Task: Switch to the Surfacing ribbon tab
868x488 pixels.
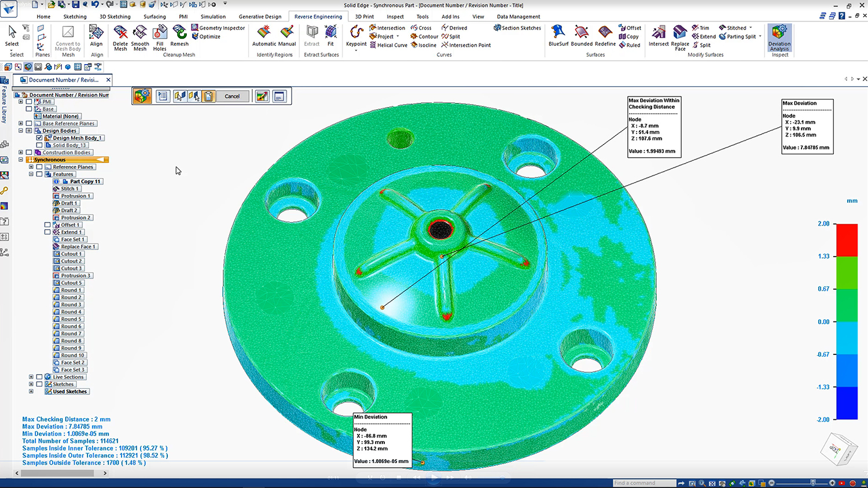Action: [x=155, y=17]
